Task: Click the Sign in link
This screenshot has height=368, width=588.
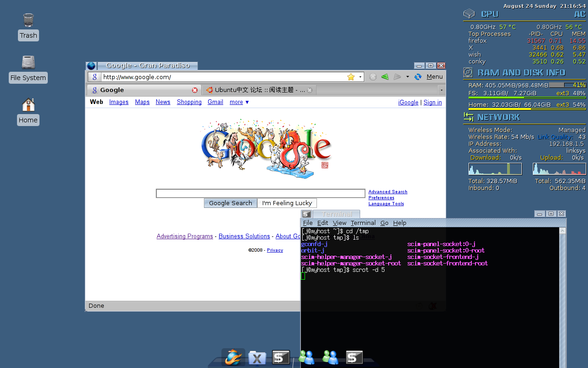Action: pyautogui.click(x=433, y=103)
